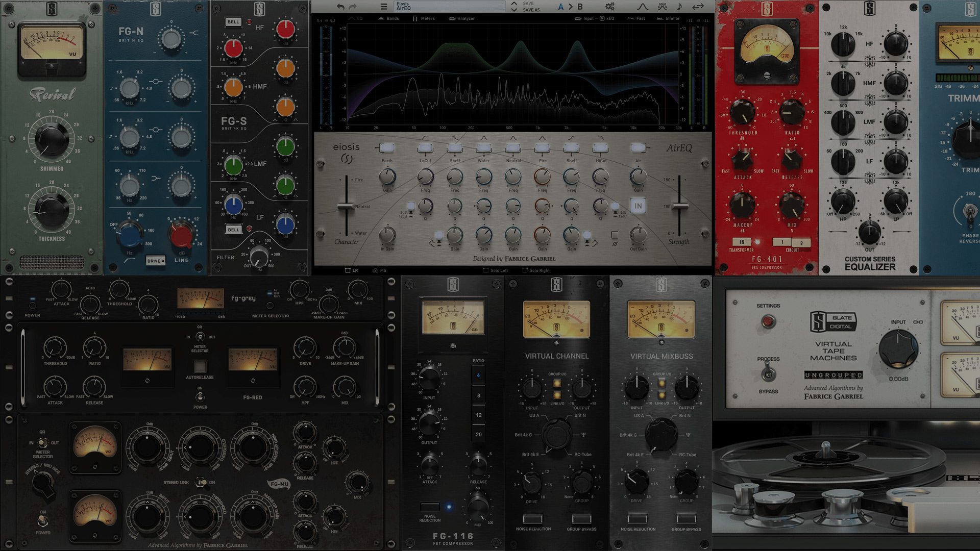Viewport: 980px width, 551px height.
Task: Open the AirEQ settings gears icon
Action: point(609,7)
